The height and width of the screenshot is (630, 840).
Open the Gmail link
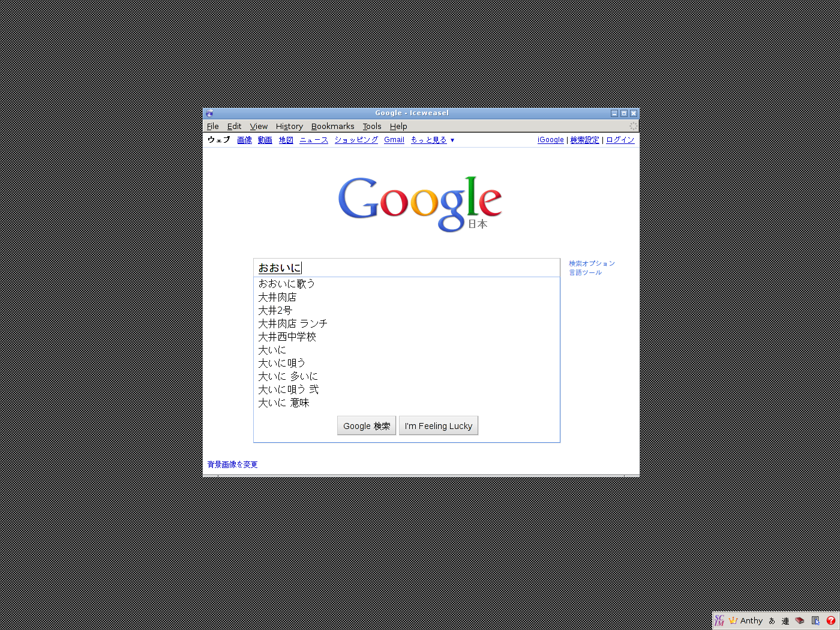(394, 140)
